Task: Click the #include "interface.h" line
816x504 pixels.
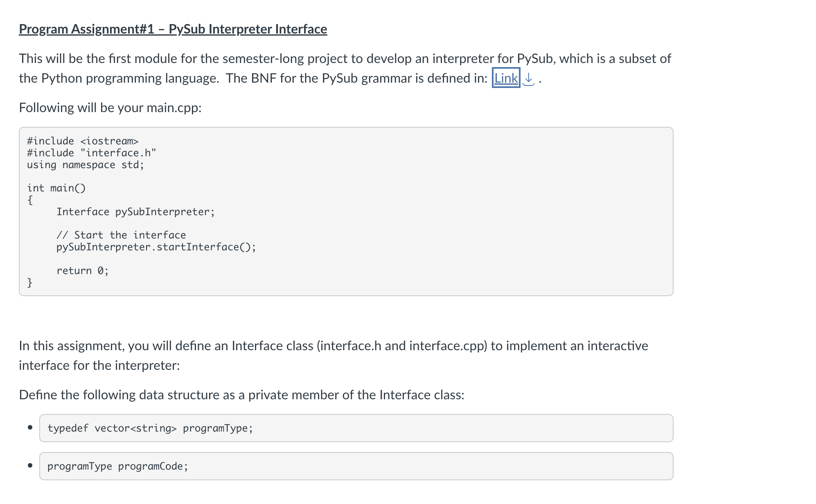Action: (x=91, y=153)
